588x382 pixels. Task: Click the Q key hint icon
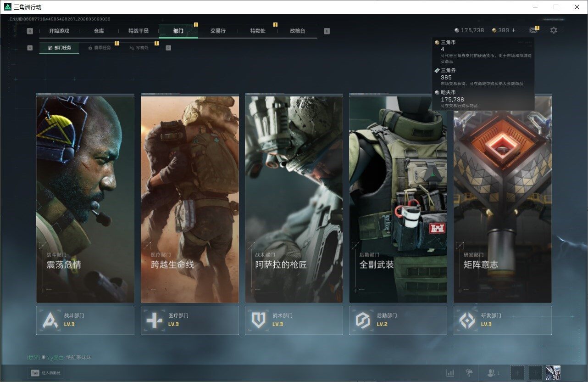(x=30, y=31)
